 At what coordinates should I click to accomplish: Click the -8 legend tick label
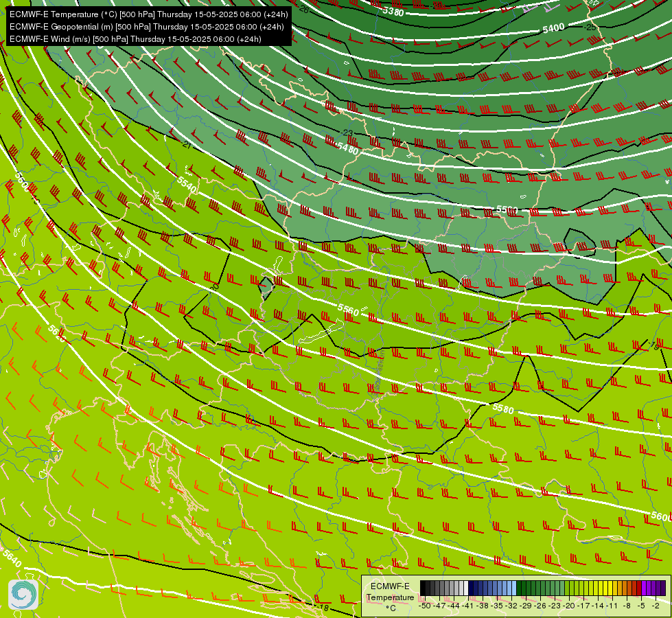[x=627, y=606]
